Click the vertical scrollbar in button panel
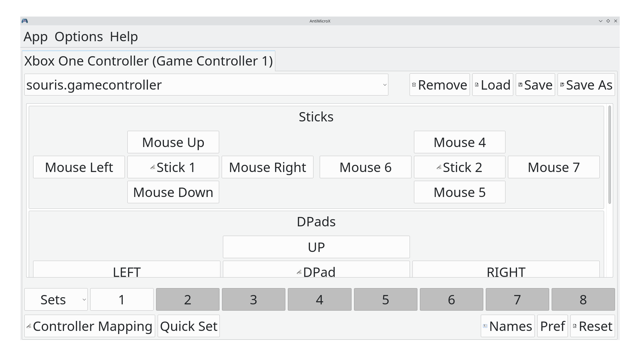This screenshot has height=364, width=640. [610, 155]
